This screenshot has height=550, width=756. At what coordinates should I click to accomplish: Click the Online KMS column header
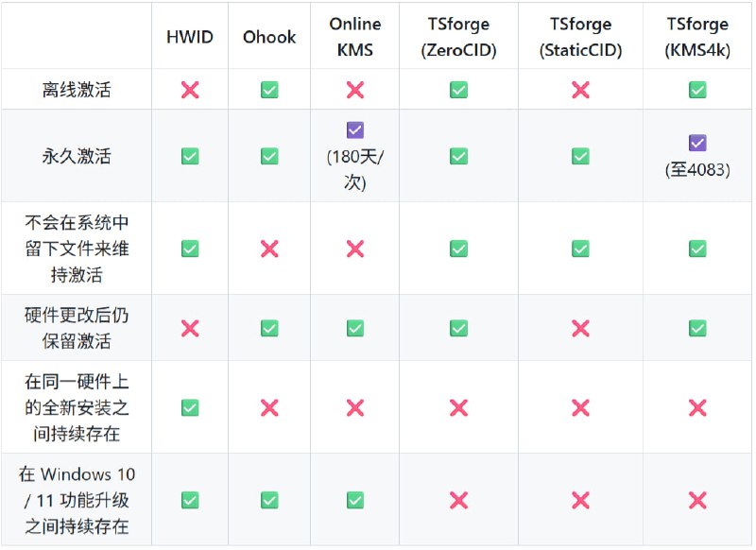coord(355,37)
